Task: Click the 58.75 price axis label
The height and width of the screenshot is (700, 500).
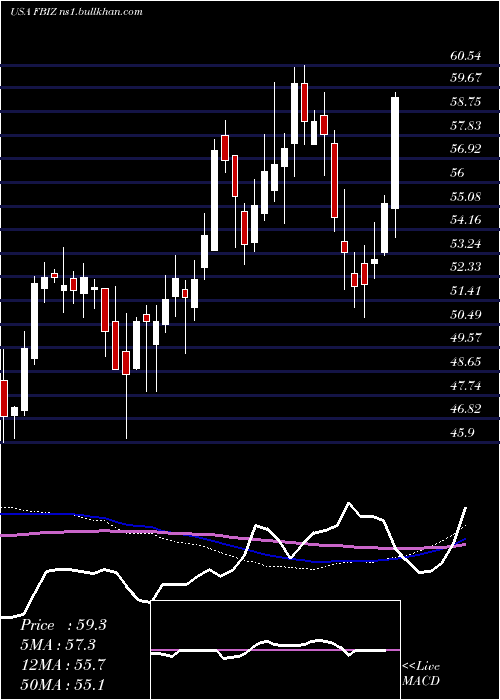Action: (466, 102)
